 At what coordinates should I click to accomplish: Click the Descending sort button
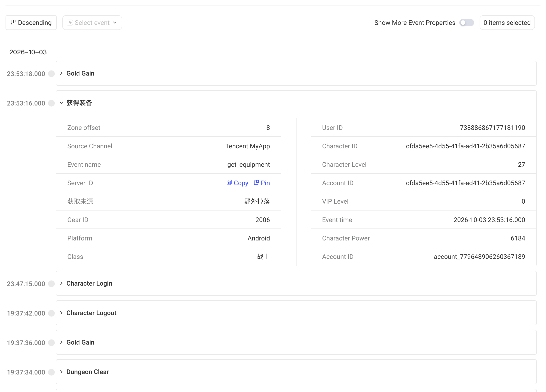coord(31,23)
